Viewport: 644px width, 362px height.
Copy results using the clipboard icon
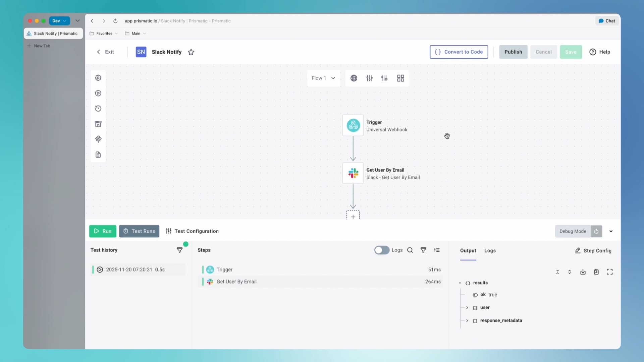(x=596, y=272)
